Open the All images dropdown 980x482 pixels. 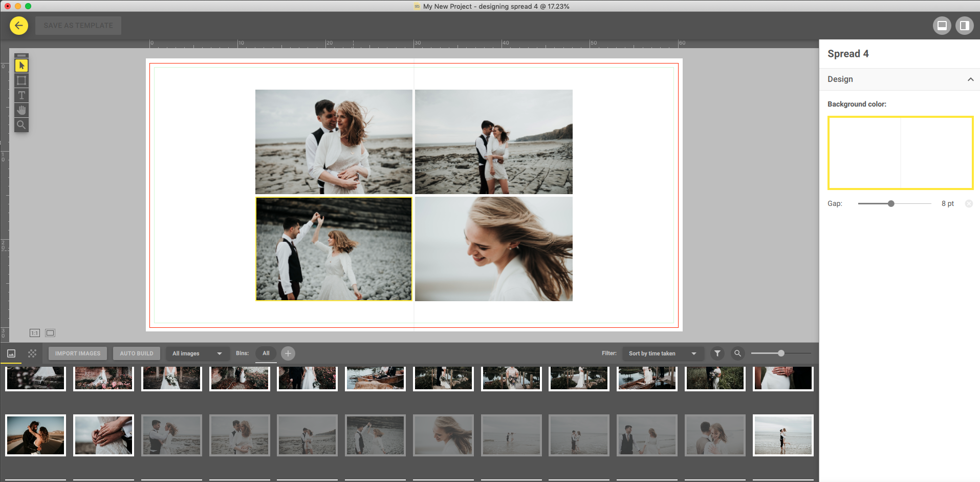(197, 353)
